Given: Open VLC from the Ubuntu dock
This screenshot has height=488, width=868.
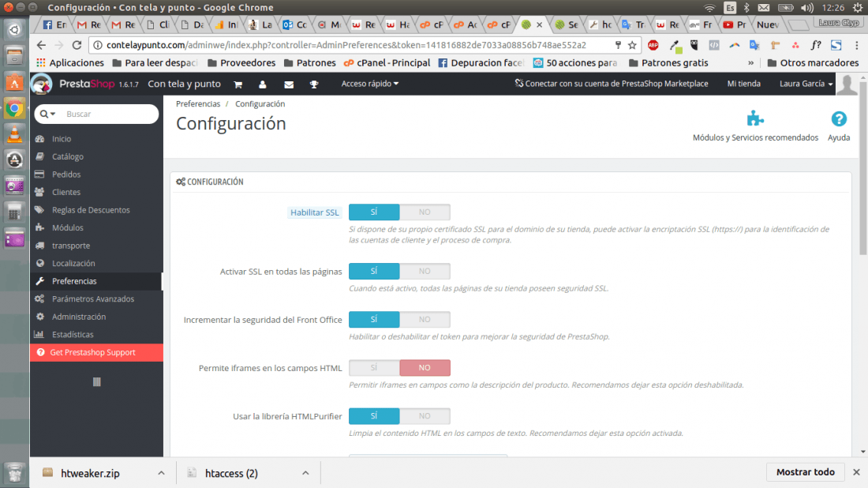Looking at the screenshot, I should (15, 134).
